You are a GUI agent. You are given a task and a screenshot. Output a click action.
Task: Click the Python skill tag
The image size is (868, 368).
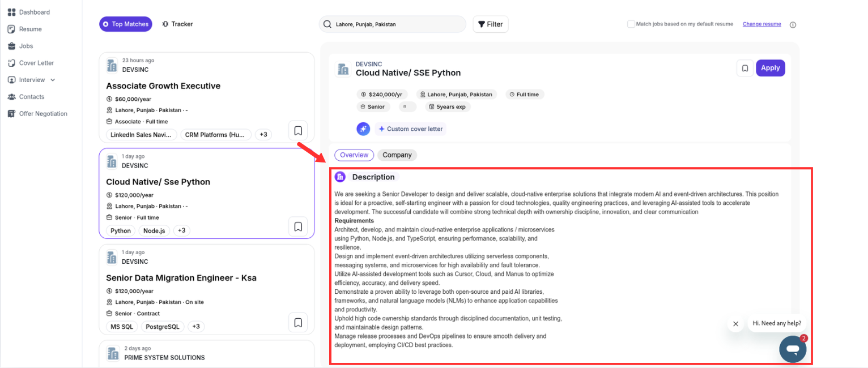(x=121, y=230)
